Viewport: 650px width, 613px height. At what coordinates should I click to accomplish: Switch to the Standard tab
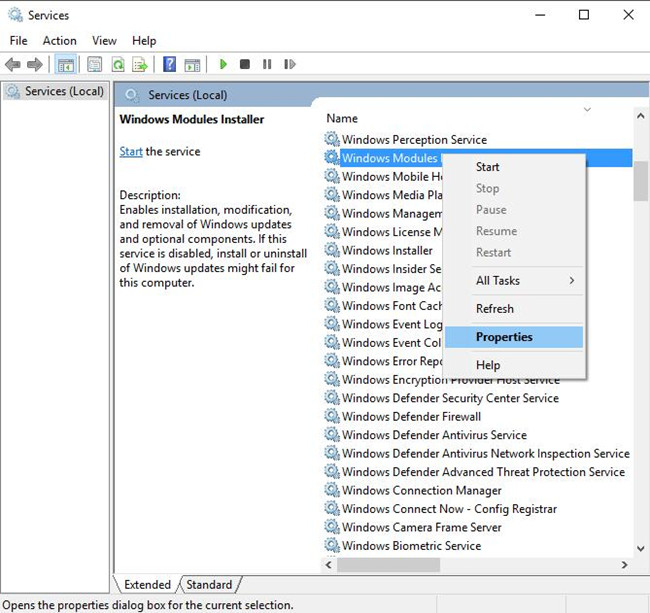(209, 585)
